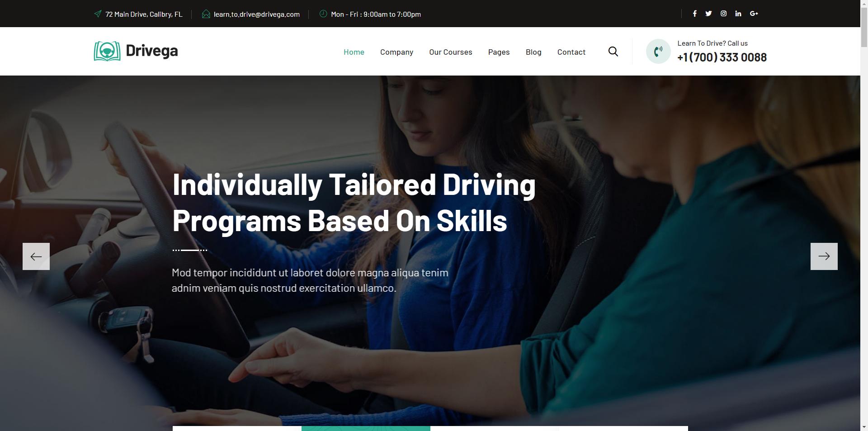868x431 pixels.
Task: Click the Drivega logo
Action: [x=136, y=51]
